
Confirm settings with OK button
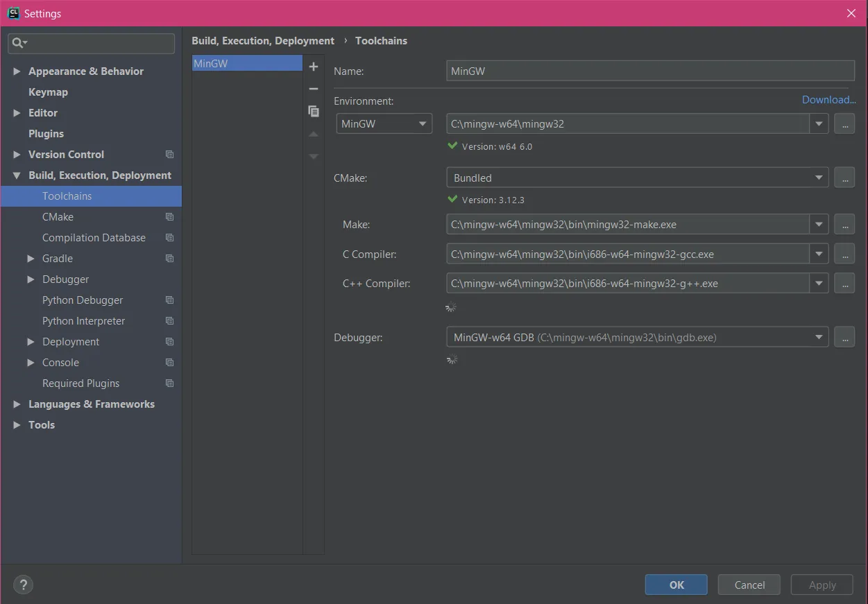tap(676, 585)
